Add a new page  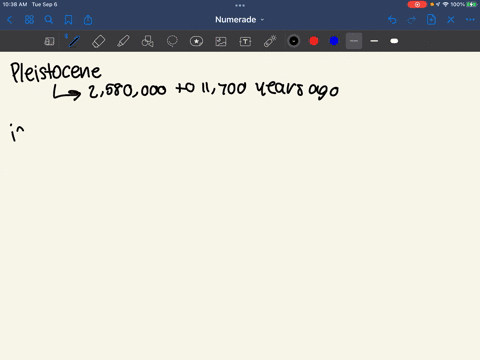pyautogui.click(x=431, y=20)
